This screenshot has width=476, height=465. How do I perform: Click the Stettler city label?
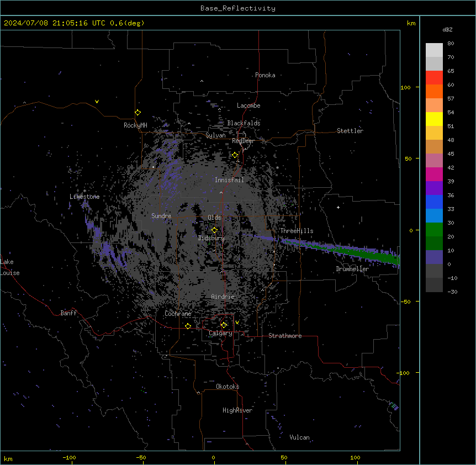350,131
